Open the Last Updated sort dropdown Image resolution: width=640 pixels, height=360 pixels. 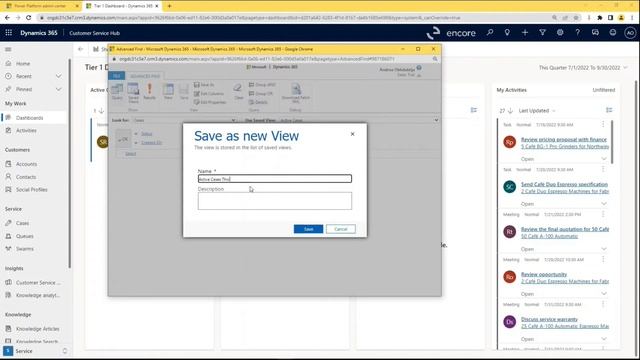click(x=537, y=111)
